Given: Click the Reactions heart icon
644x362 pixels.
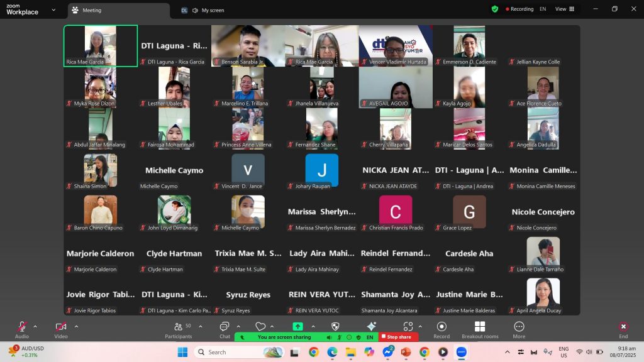Looking at the screenshot, I should [x=260, y=327].
